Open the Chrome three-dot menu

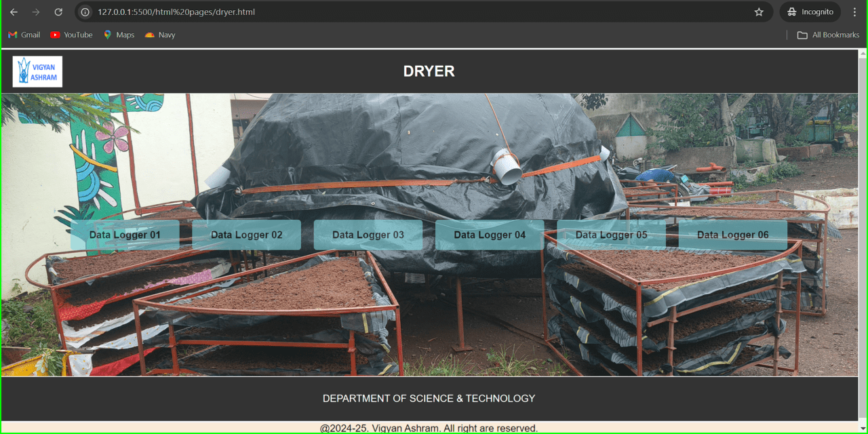coord(855,12)
